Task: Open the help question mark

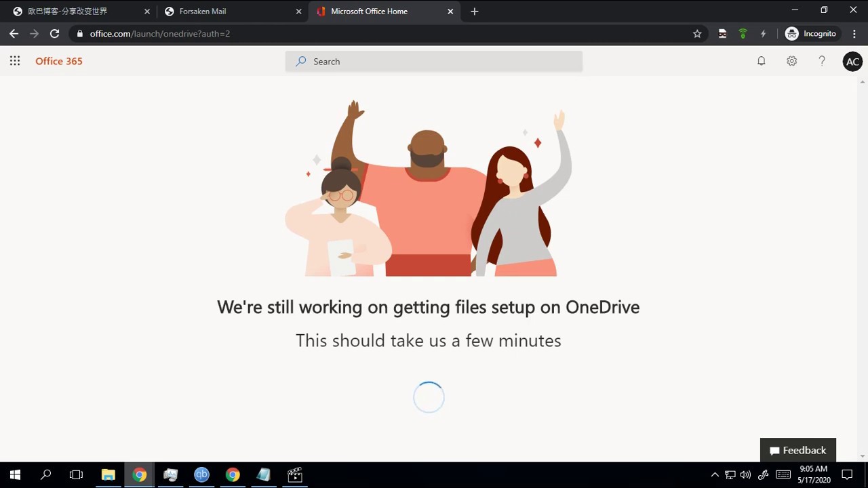Action: click(x=822, y=61)
